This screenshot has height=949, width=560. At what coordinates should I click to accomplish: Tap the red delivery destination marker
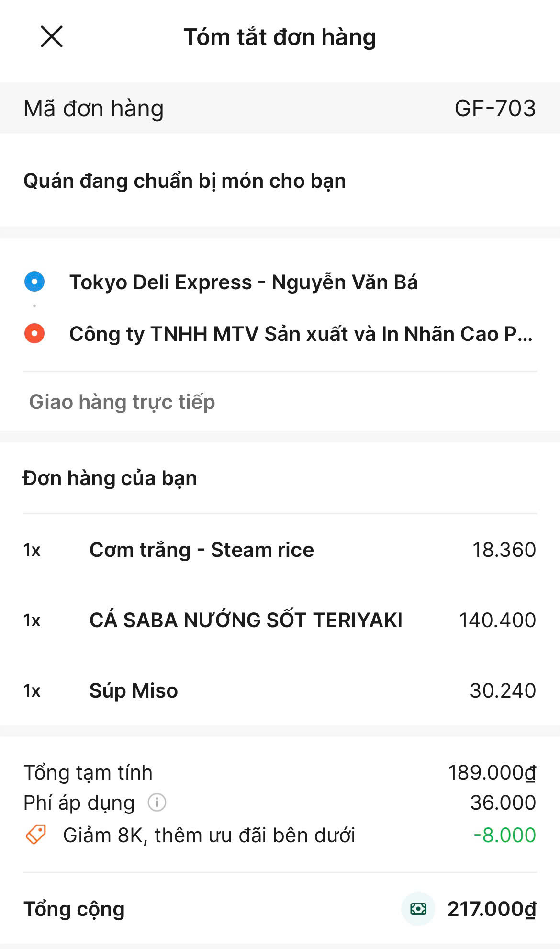point(34,333)
